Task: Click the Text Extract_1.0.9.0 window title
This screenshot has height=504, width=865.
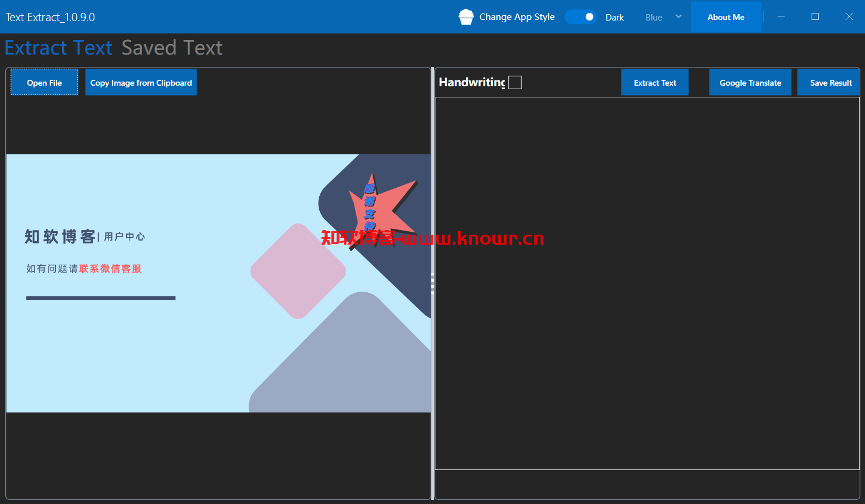Action: [50, 17]
